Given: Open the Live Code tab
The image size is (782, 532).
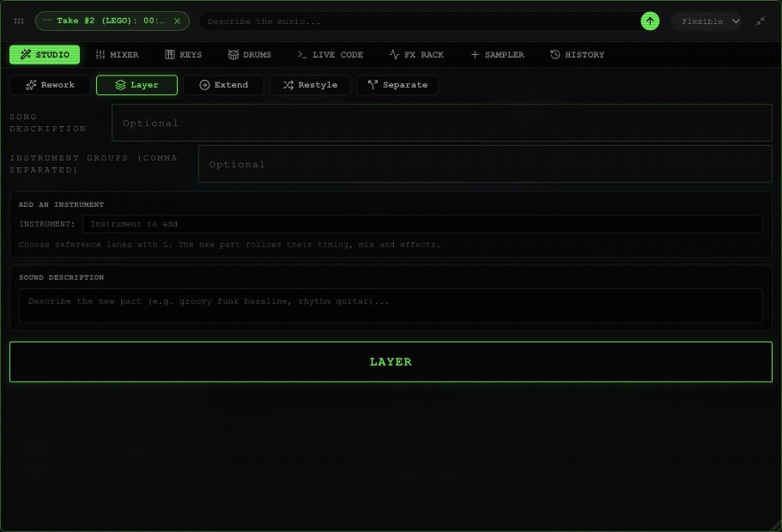Looking at the screenshot, I should click(x=330, y=55).
